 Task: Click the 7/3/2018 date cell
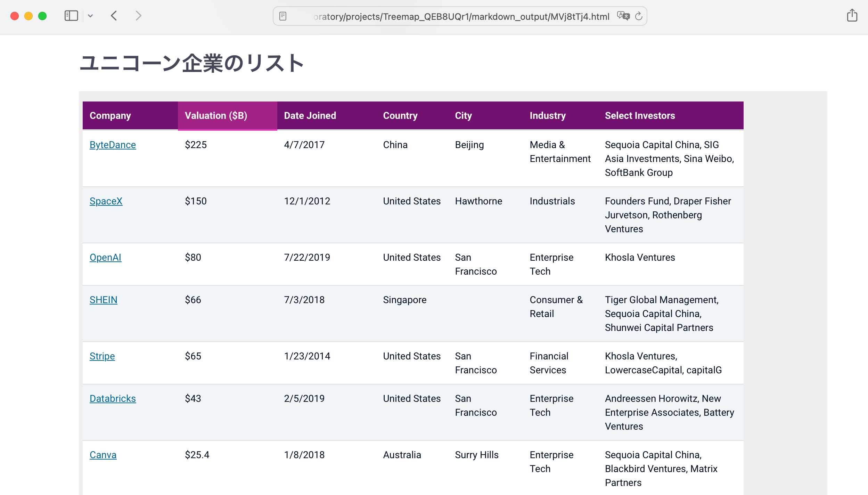[x=327, y=314]
